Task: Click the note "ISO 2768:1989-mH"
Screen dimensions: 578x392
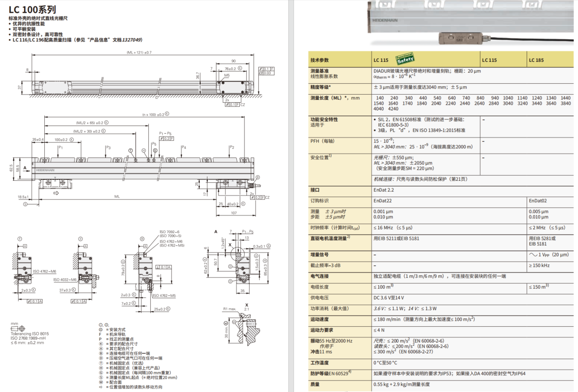Action: [x=28, y=338]
